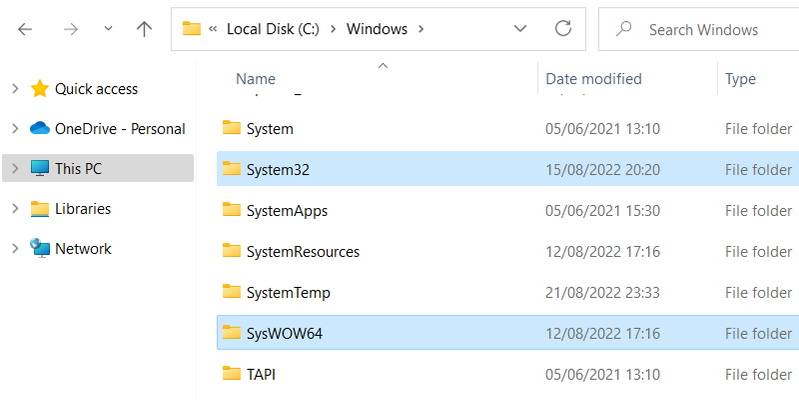
Task: Click the OneDrive cloud icon
Action: coord(40,129)
